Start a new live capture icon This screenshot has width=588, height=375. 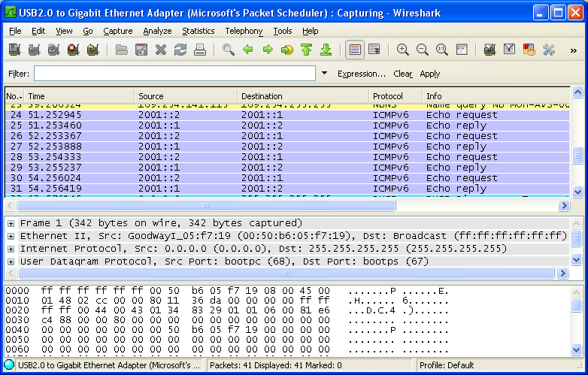[x=53, y=50]
